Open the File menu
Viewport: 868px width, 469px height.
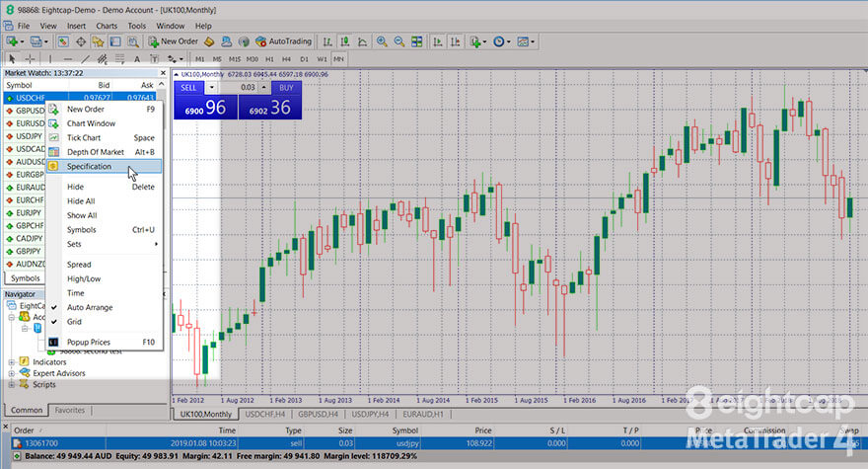(x=24, y=26)
